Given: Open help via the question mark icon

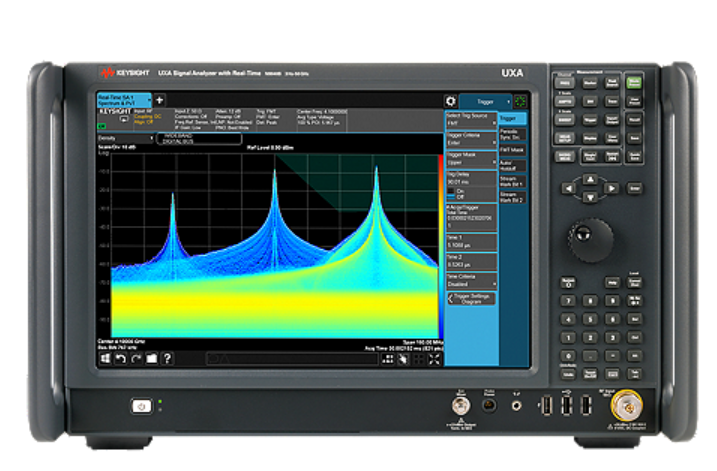Looking at the screenshot, I should 167,359.
